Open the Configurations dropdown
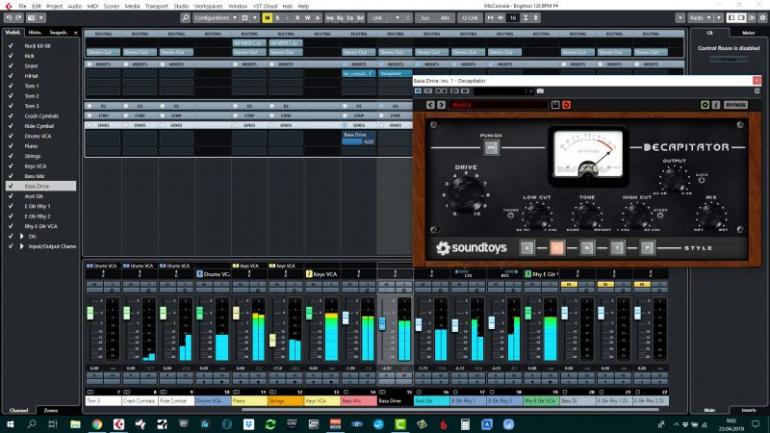770x433 pixels. 215,18
